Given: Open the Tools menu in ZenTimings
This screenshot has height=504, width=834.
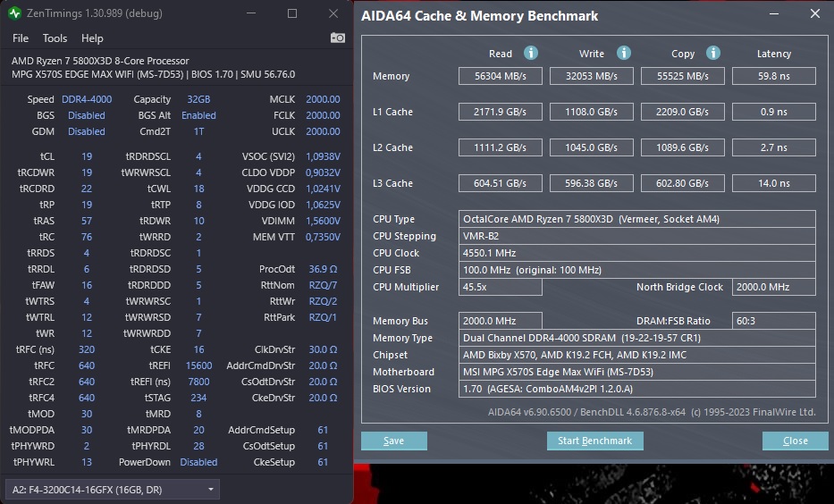Looking at the screenshot, I should coord(55,38).
